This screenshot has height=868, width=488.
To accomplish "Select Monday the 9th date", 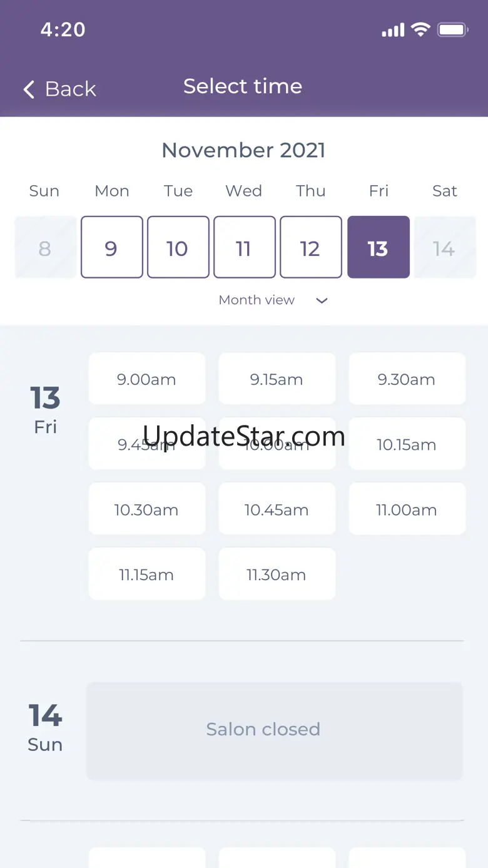I will point(111,247).
